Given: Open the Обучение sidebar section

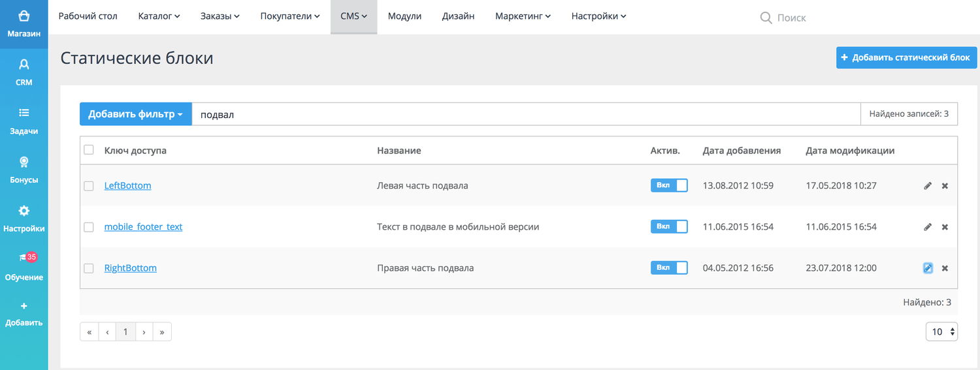Looking at the screenshot, I should (x=24, y=268).
